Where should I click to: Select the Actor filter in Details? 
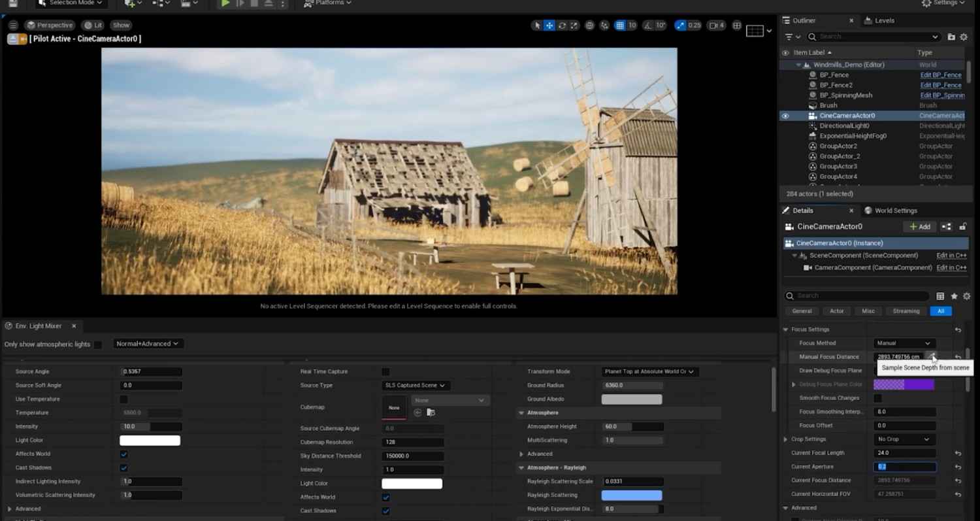(836, 311)
